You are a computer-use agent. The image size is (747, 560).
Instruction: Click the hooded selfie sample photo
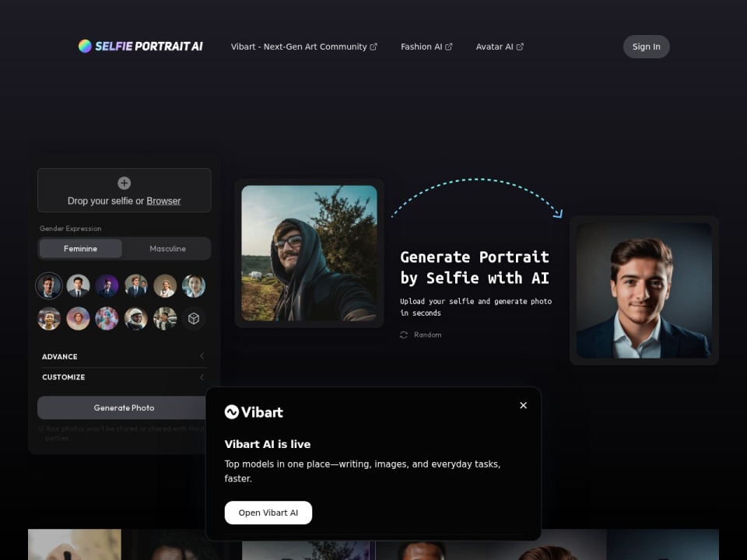click(309, 253)
